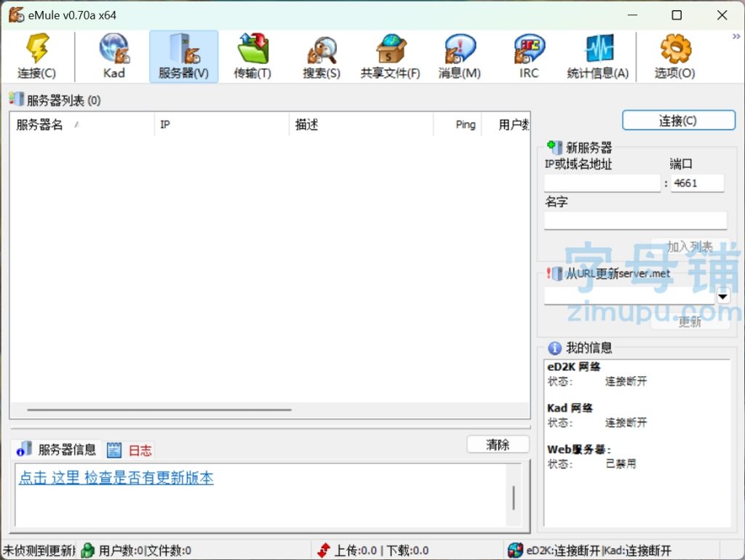Click the Web服务器 heading in My Info
The height and width of the screenshot is (560, 745).
click(x=578, y=449)
